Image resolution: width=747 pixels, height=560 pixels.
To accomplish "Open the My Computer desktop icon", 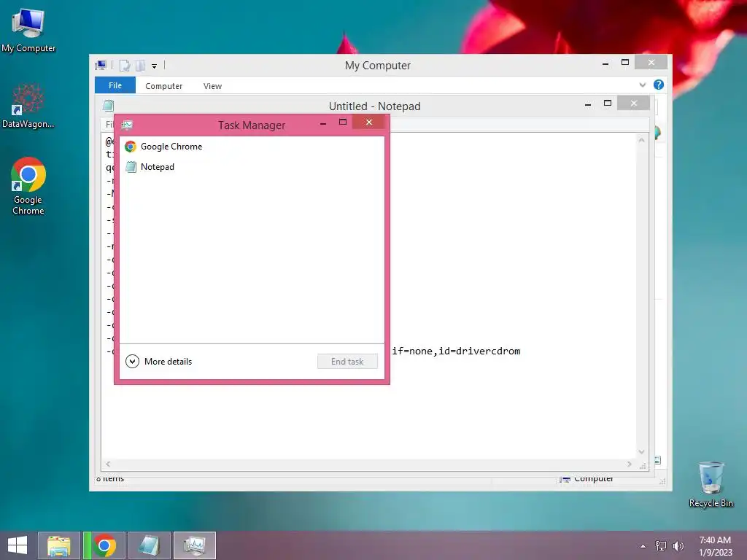I will coord(28,31).
